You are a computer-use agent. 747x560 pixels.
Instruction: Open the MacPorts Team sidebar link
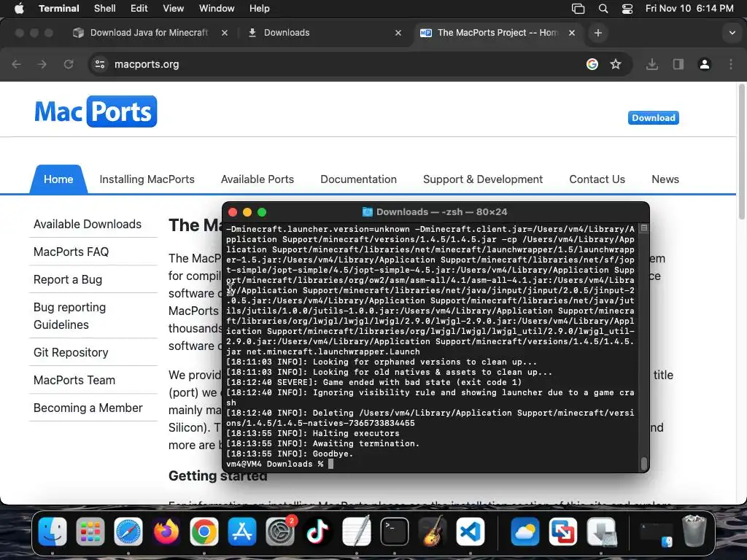click(x=74, y=380)
